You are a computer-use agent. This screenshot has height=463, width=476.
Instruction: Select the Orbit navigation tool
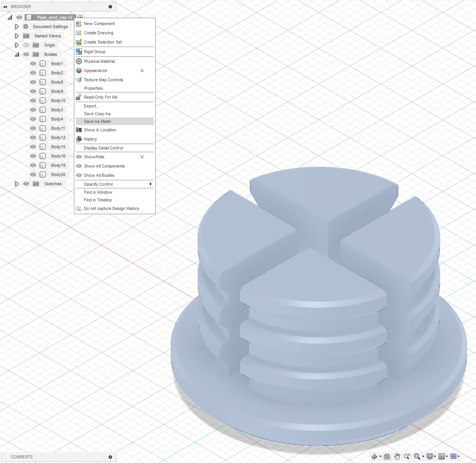(374, 456)
